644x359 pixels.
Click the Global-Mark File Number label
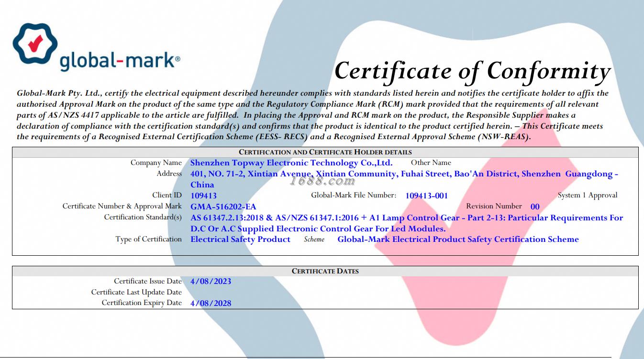[354, 195]
